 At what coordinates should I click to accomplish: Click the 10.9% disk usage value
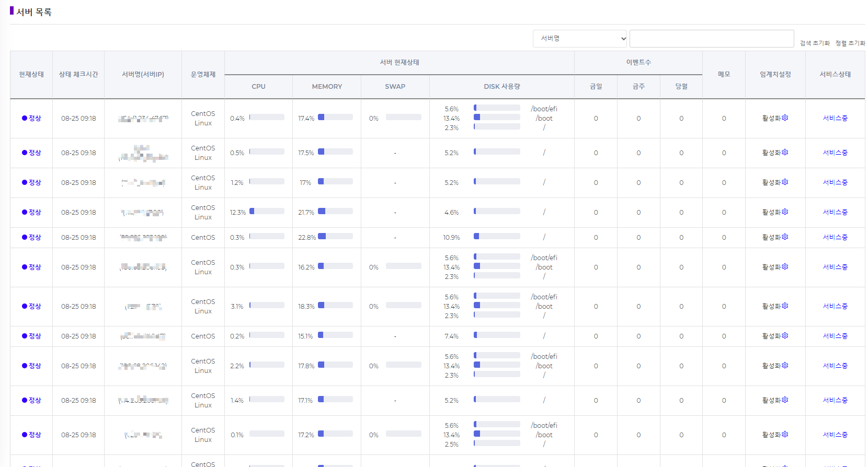click(x=452, y=238)
